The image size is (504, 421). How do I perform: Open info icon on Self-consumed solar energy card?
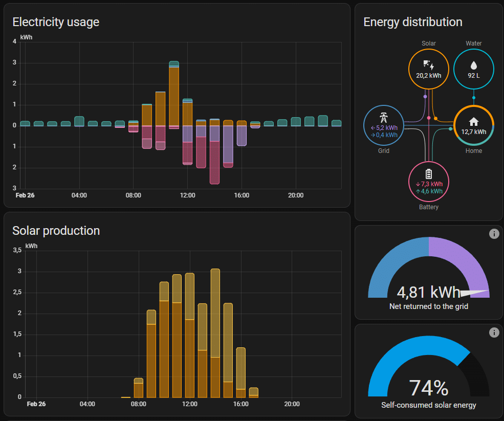pos(494,333)
